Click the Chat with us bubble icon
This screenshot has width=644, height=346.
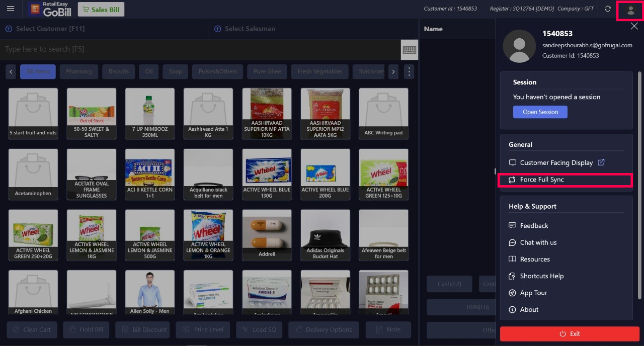pyautogui.click(x=512, y=242)
